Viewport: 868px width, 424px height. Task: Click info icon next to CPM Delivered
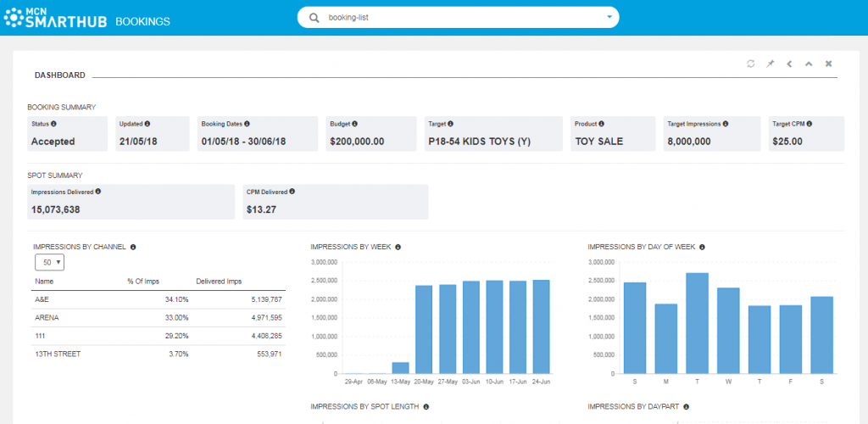tap(292, 192)
